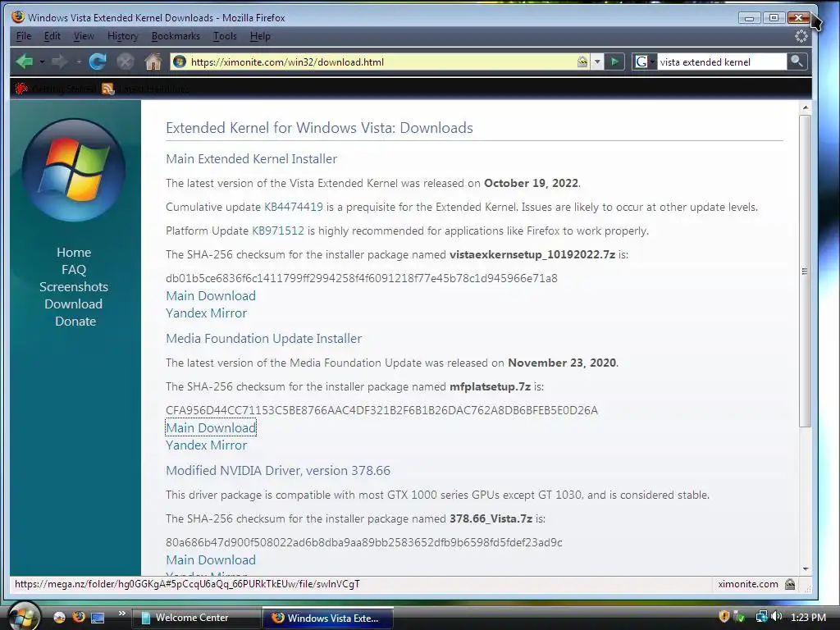This screenshot has width=840, height=630.
Task: Click the search box containing 'vista extended kernel'
Action: (721, 62)
